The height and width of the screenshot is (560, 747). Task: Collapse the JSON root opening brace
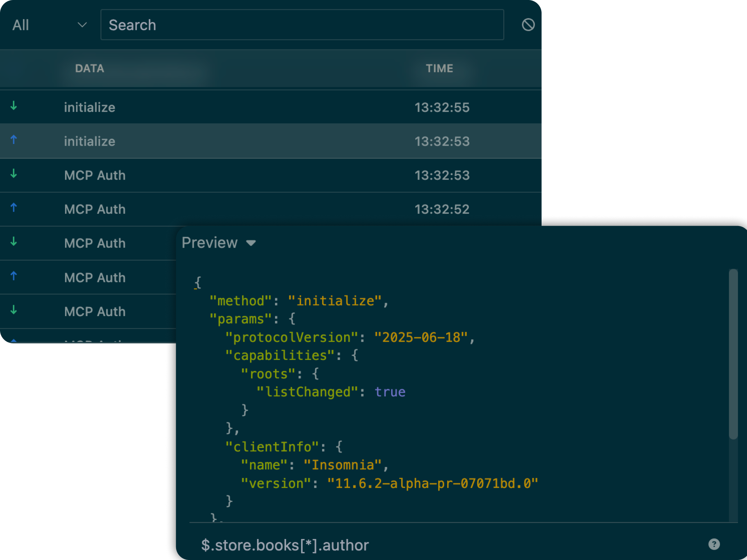point(197,283)
